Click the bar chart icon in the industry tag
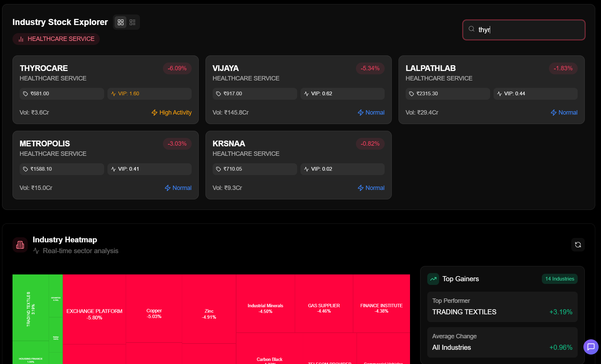The image size is (601, 364). coord(21,39)
